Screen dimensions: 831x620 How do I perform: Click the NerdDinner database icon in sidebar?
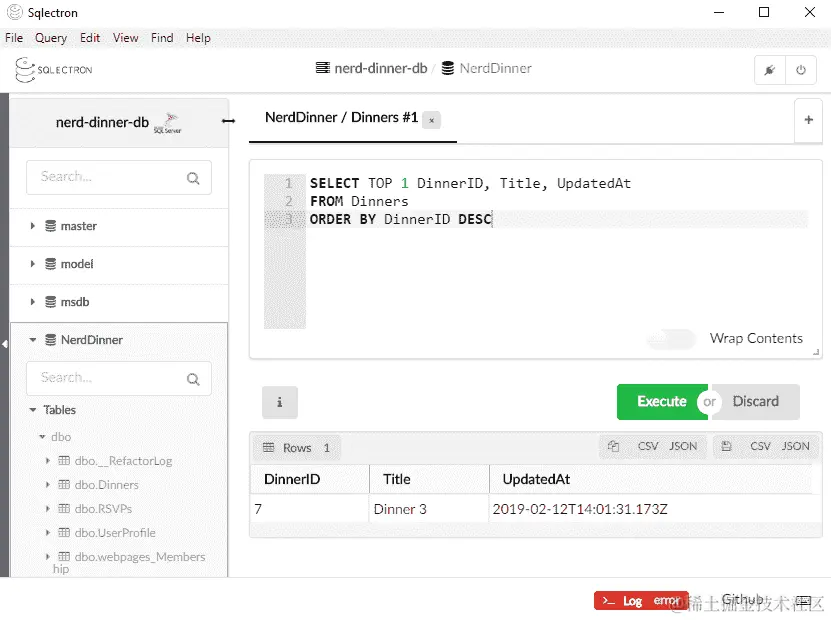(x=50, y=340)
